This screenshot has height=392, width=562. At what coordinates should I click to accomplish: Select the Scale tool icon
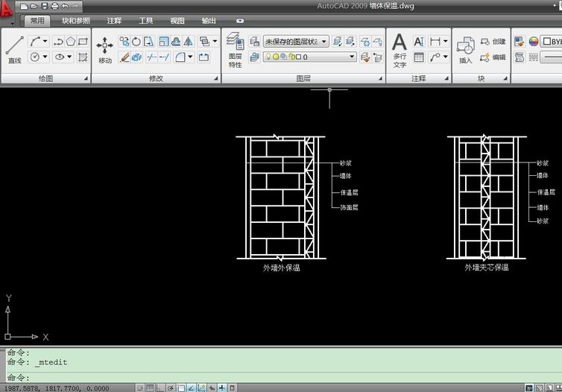[164, 42]
